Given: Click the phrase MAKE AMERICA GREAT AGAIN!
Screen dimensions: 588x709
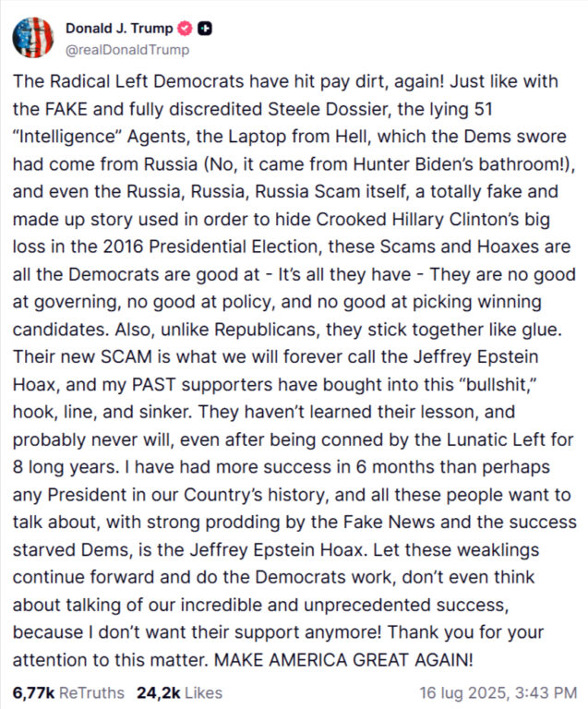Looking at the screenshot, I should [x=343, y=660].
